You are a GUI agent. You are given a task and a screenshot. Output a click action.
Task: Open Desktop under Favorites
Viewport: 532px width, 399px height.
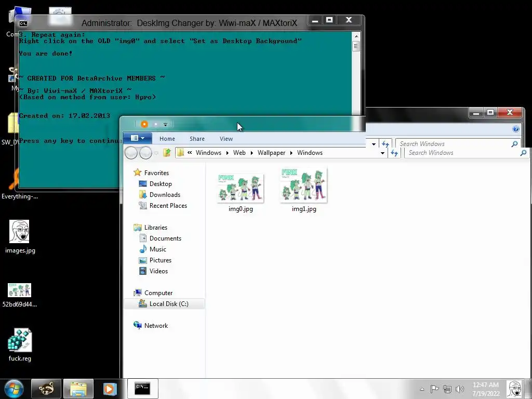(155, 183)
